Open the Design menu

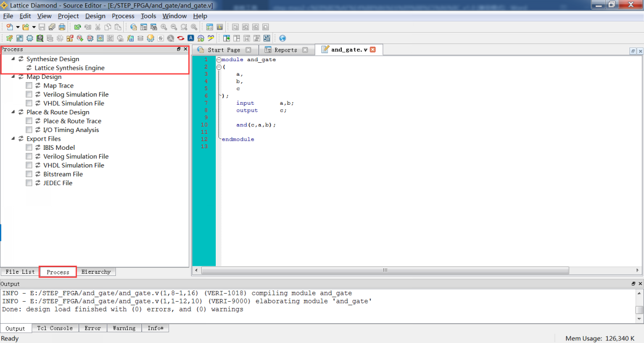(96, 16)
